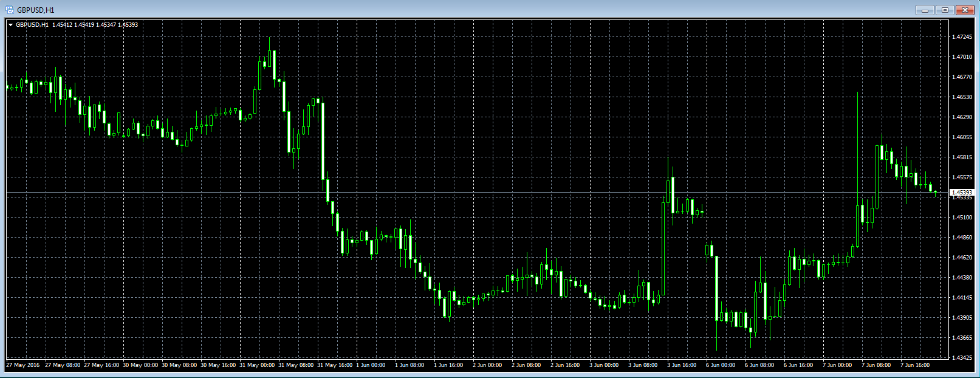Click the 1.45100 price scale label
Image resolution: width=980 pixels, height=378 pixels.
[962, 218]
